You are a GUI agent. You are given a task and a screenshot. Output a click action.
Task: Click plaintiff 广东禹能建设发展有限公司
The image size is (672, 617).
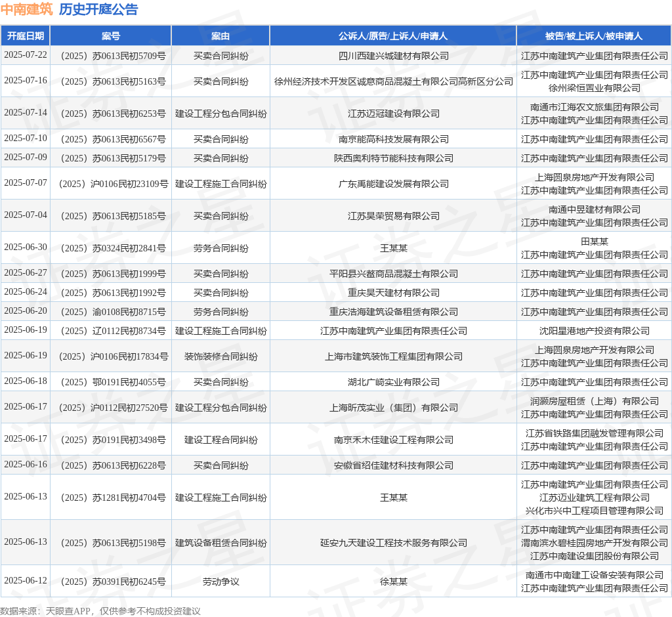point(394,184)
